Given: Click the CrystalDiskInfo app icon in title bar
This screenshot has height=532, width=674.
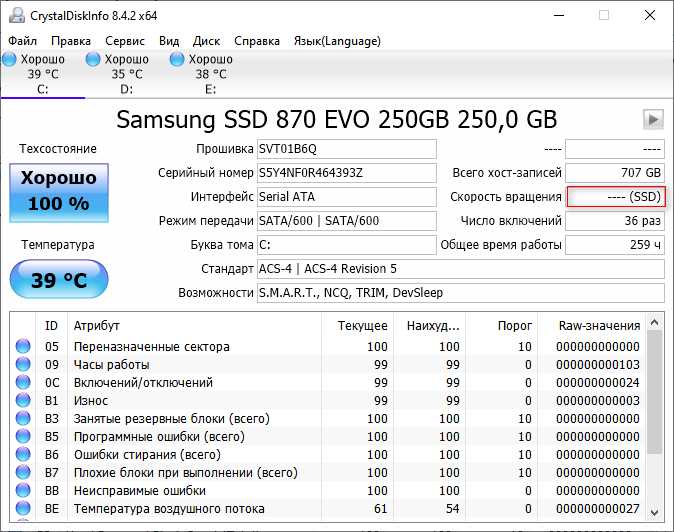Looking at the screenshot, I should (17, 15).
